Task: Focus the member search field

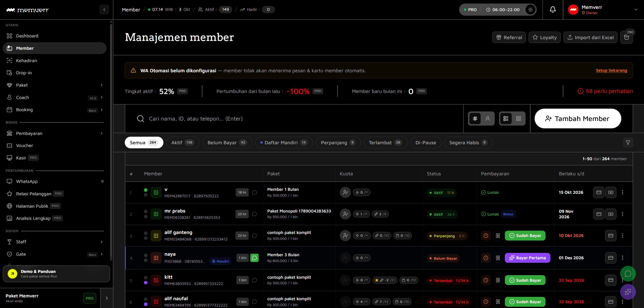Action: [x=294, y=119]
